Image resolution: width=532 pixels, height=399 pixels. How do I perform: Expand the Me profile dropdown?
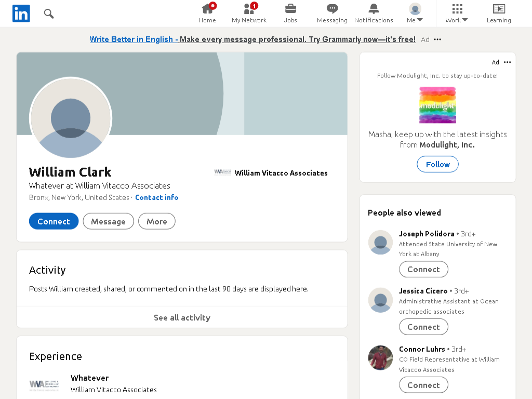click(415, 13)
